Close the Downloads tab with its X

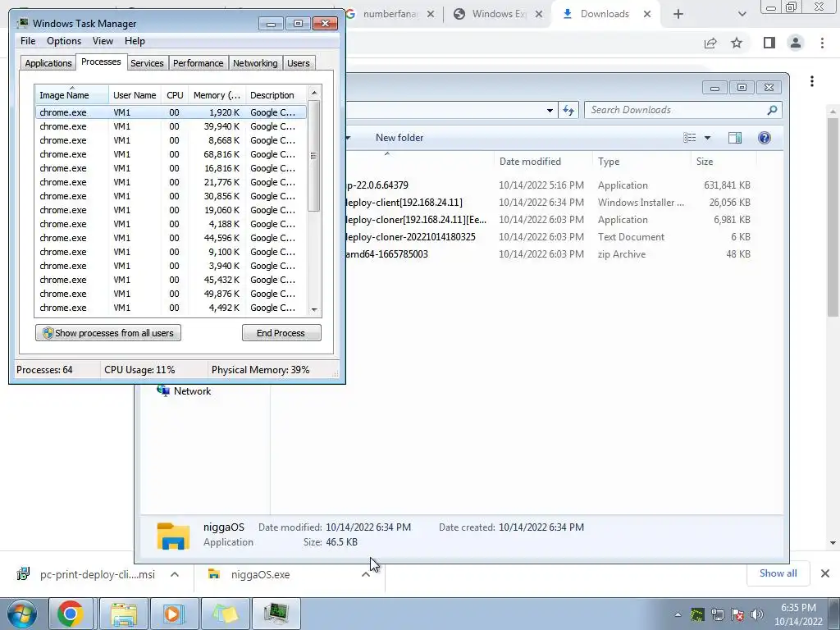point(647,14)
